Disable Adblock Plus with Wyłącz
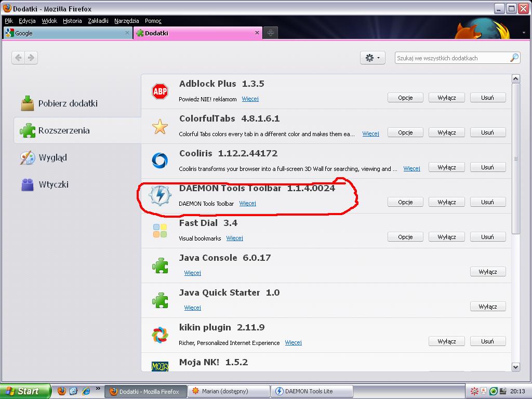Viewport: 532px width, 399px height. tap(446, 98)
